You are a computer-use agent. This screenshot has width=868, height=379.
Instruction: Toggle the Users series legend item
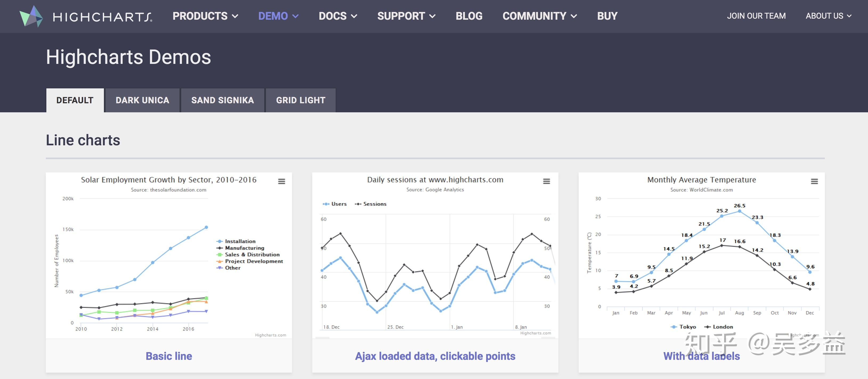click(335, 204)
